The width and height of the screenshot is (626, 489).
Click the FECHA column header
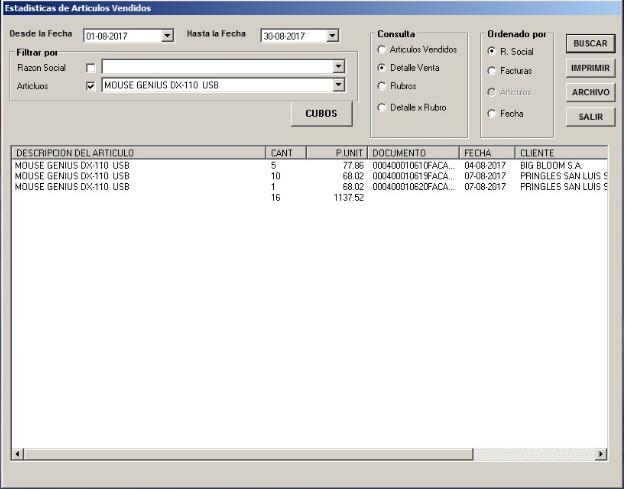(487, 153)
